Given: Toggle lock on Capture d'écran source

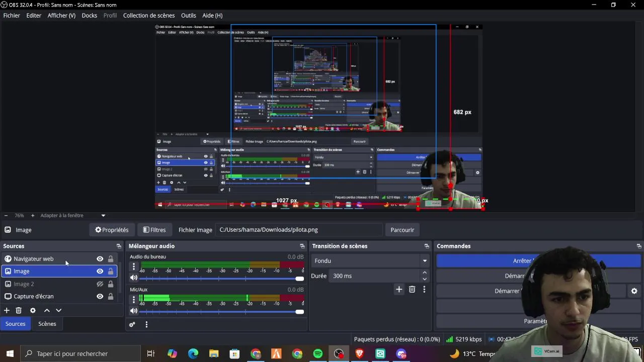Looking at the screenshot, I should (x=111, y=297).
